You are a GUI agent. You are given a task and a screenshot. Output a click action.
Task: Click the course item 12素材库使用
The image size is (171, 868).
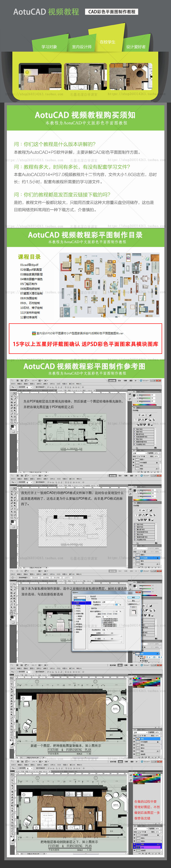(x=29, y=317)
